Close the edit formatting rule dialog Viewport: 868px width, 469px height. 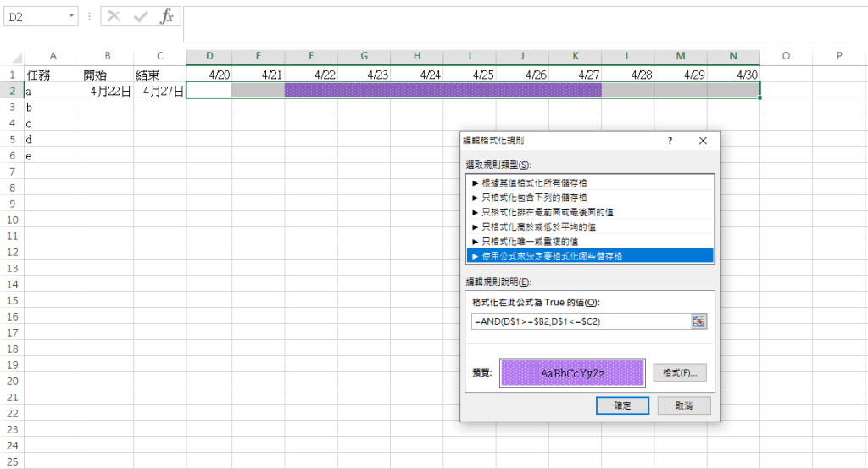(x=703, y=142)
